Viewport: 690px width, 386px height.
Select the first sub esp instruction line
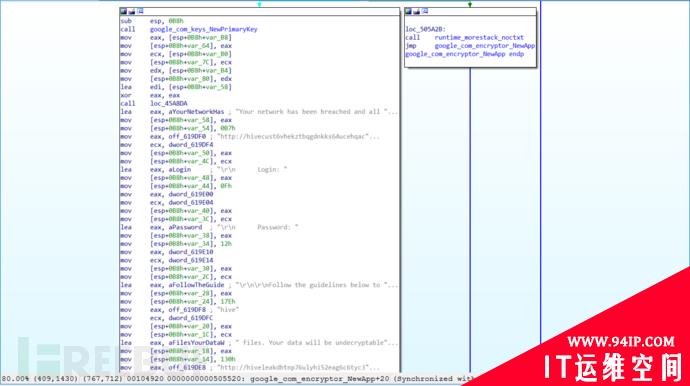pyautogui.click(x=152, y=21)
